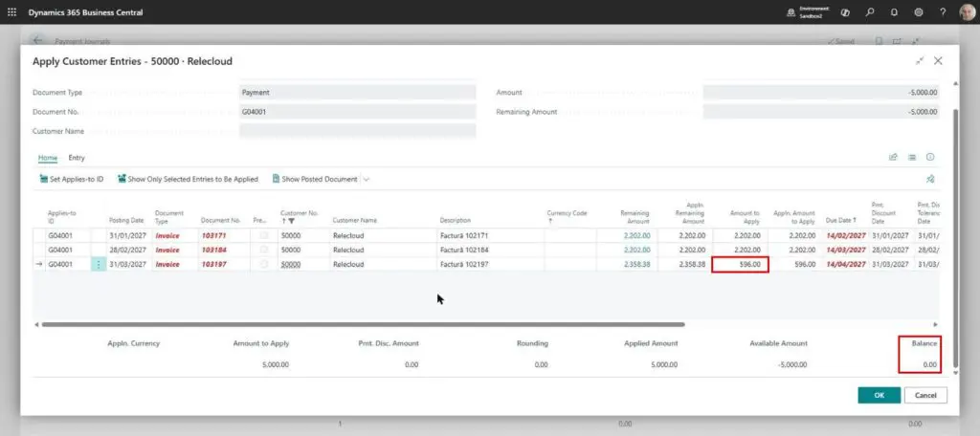Screen dimensions: 980x436
Task: Open the app launcher waffle icon
Action: (x=11, y=11)
